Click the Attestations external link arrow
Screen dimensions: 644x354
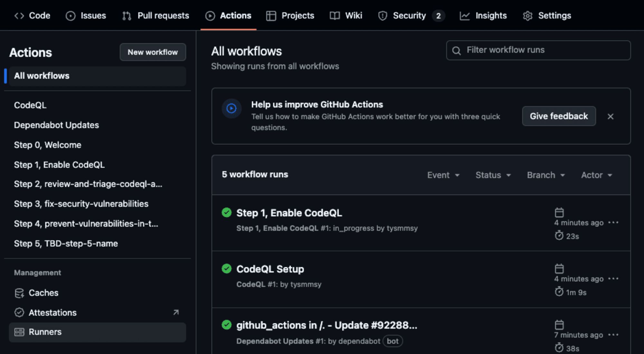point(176,312)
